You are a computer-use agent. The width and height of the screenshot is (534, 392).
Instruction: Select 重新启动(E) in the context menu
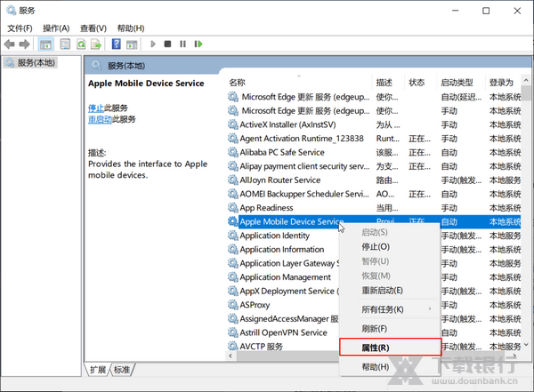click(382, 291)
